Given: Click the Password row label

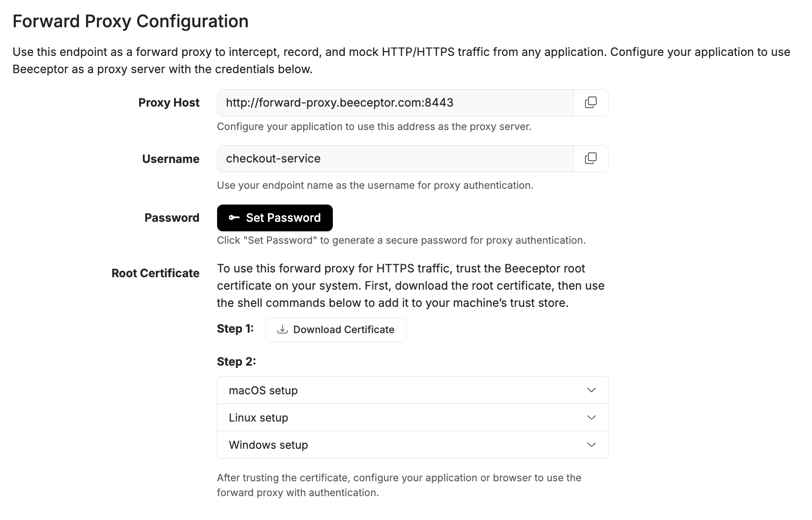Looking at the screenshot, I should pos(172,217).
